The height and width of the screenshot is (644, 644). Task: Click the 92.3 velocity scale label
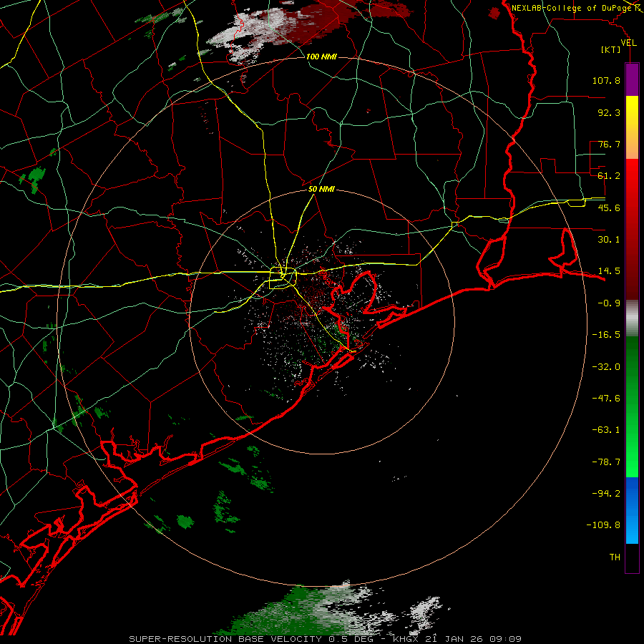pyautogui.click(x=609, y=112)
